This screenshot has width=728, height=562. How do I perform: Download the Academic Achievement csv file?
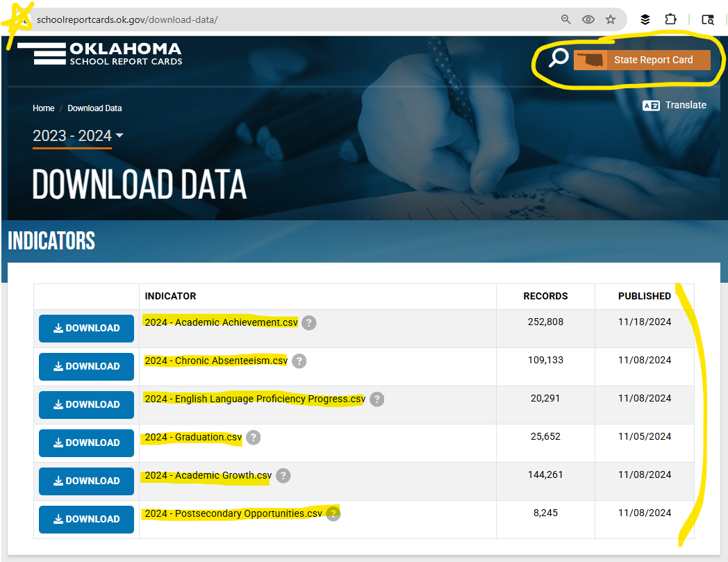point(86,329)
